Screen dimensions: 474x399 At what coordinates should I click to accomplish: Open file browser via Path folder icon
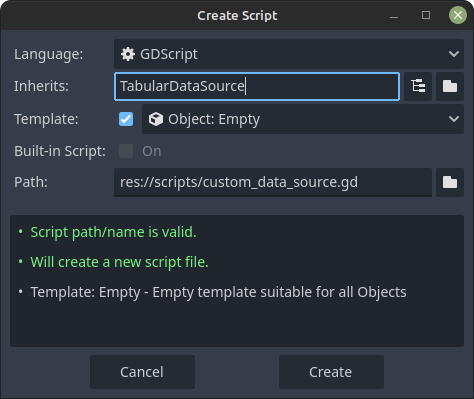450,182
